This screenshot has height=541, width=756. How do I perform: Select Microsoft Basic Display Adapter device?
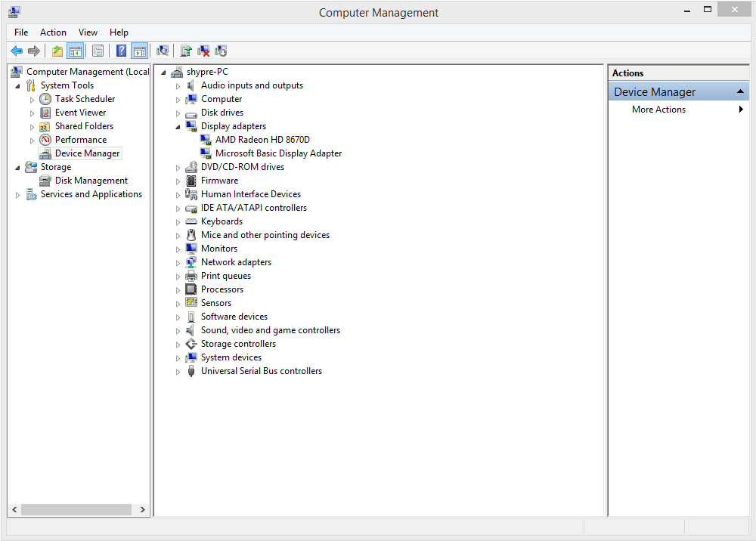tap(278, 153)
